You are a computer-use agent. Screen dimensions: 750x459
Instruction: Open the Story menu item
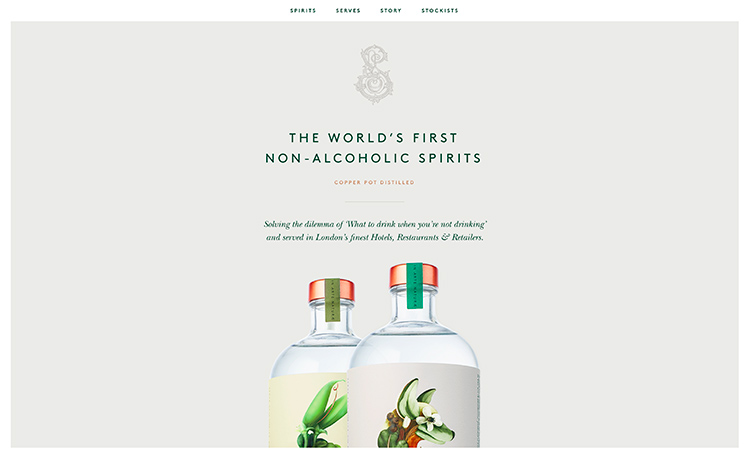tap(391, 11)
